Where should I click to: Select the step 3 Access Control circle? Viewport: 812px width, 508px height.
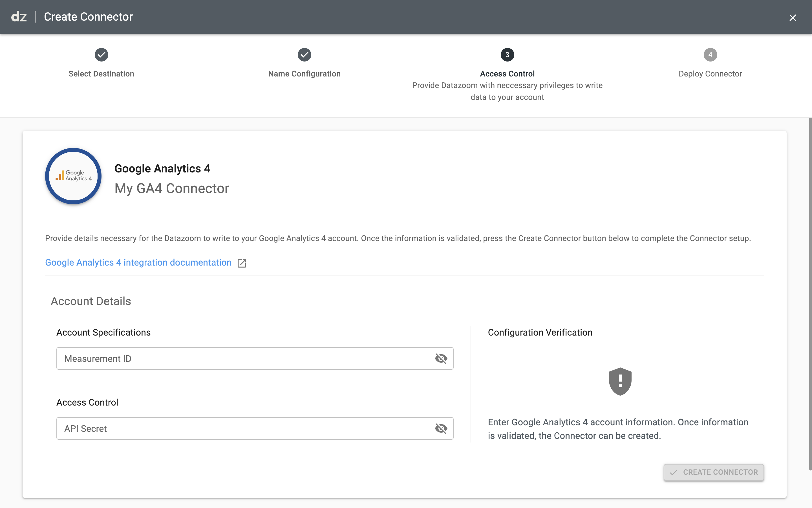[x=507, y=55]
